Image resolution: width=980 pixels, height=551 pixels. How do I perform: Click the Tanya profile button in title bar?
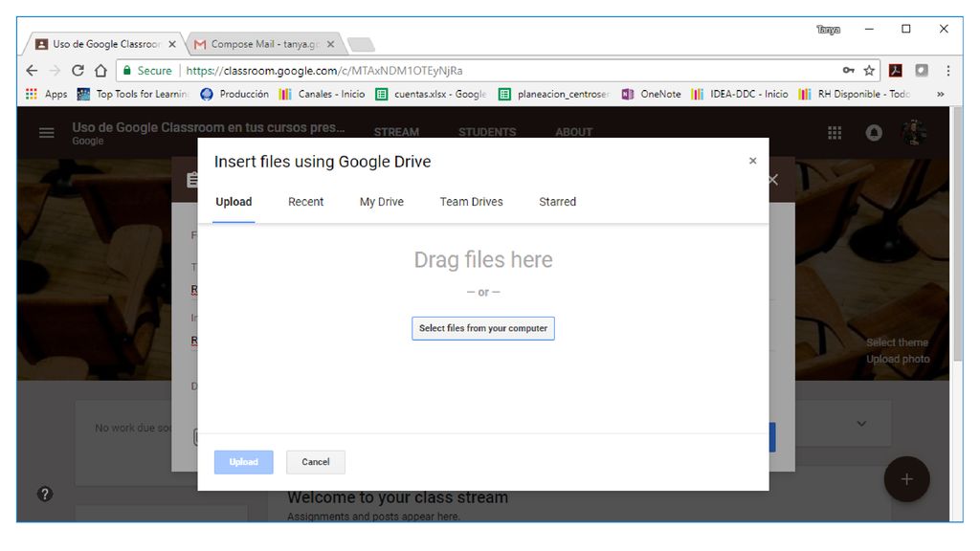pyautogui.click(x=828, y=30)
